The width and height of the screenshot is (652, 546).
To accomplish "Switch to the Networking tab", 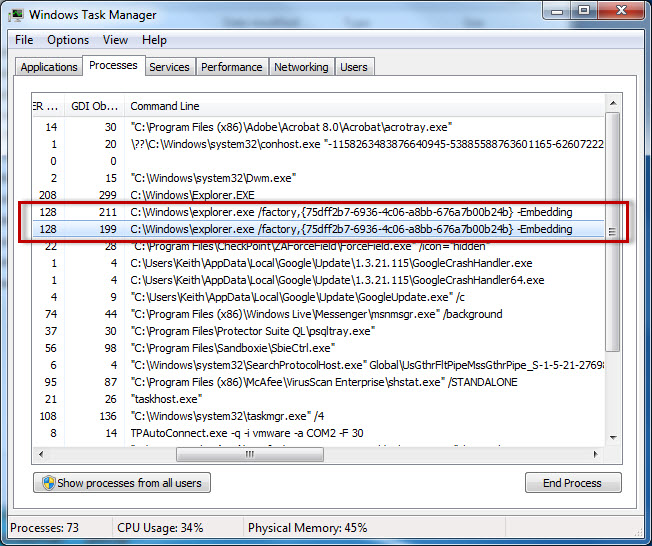I will pyautogui.click(x=301, y=67).
